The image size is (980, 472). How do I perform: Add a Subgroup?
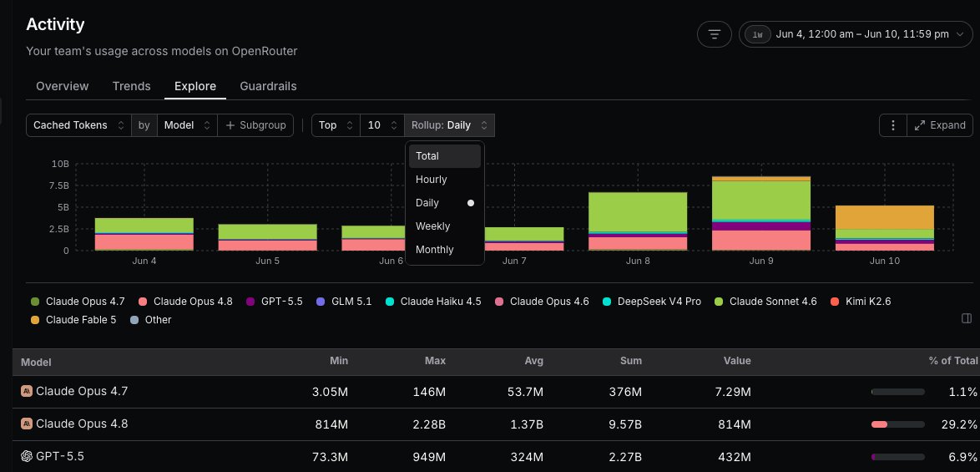click(255, 125)
